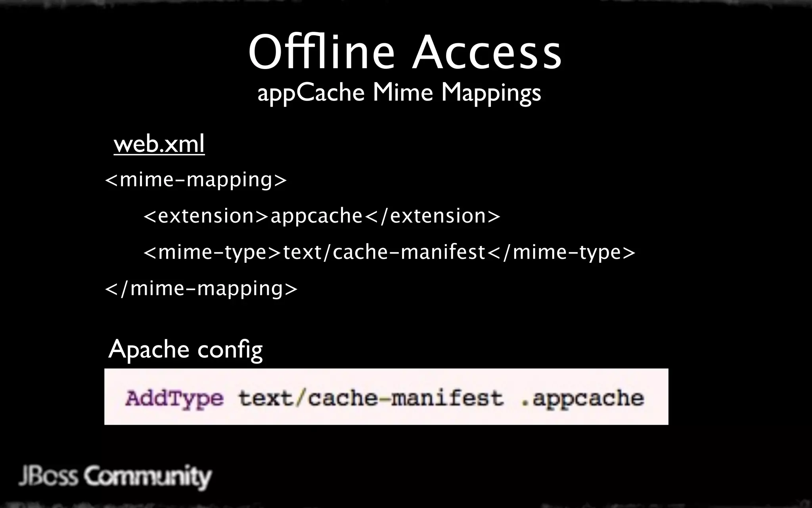Click the JBoss Community logo
The image size is (812, 508).
click(x=115, y=477)
